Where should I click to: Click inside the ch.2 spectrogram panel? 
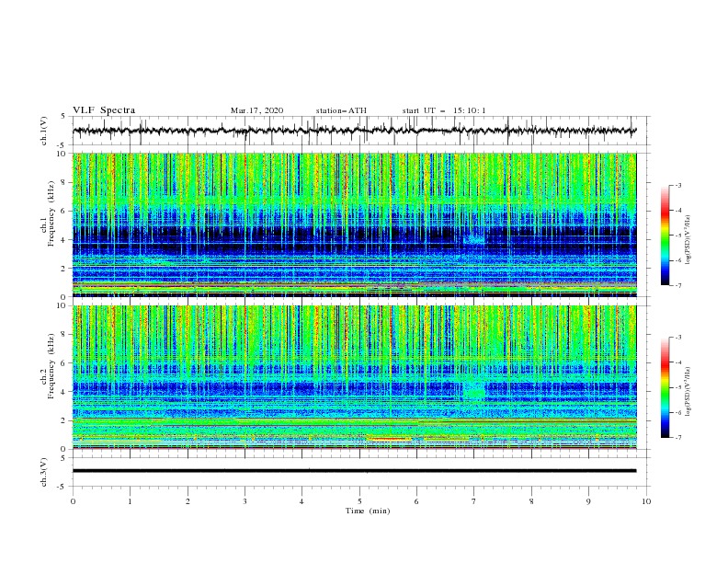pos(354,377)
